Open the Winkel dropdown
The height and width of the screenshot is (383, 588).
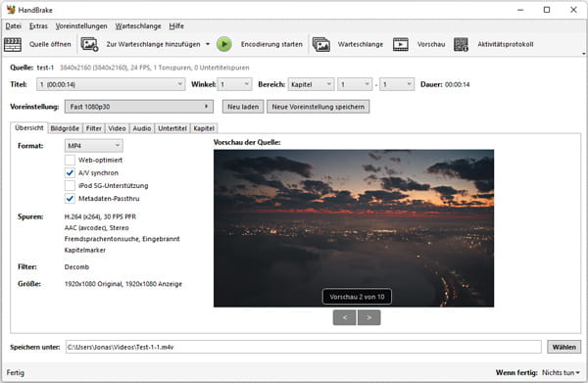pyautogui.click(x=235, y=84)
